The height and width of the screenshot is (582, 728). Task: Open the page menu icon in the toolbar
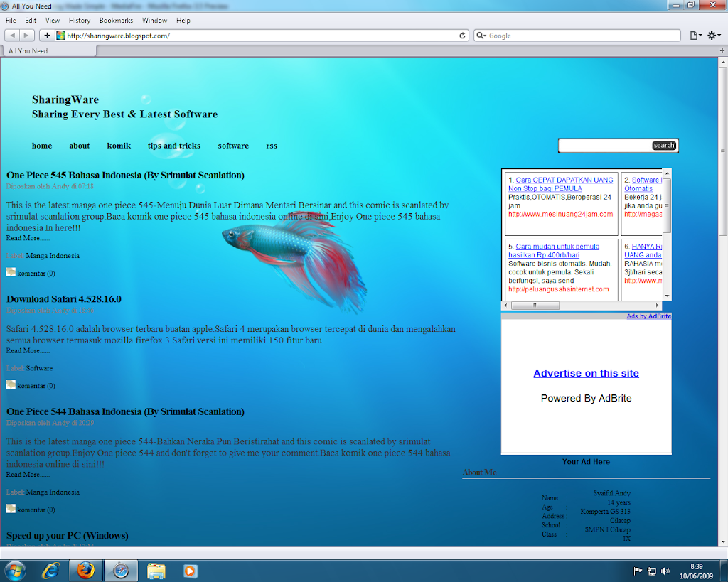[x=695, y=36]
